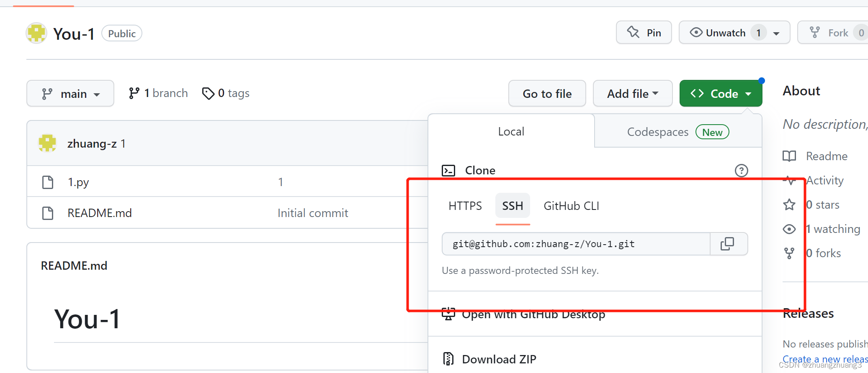Click the commit message '1' beside zhuang-z
Screen dimensions: 868x373
[123, 143]
